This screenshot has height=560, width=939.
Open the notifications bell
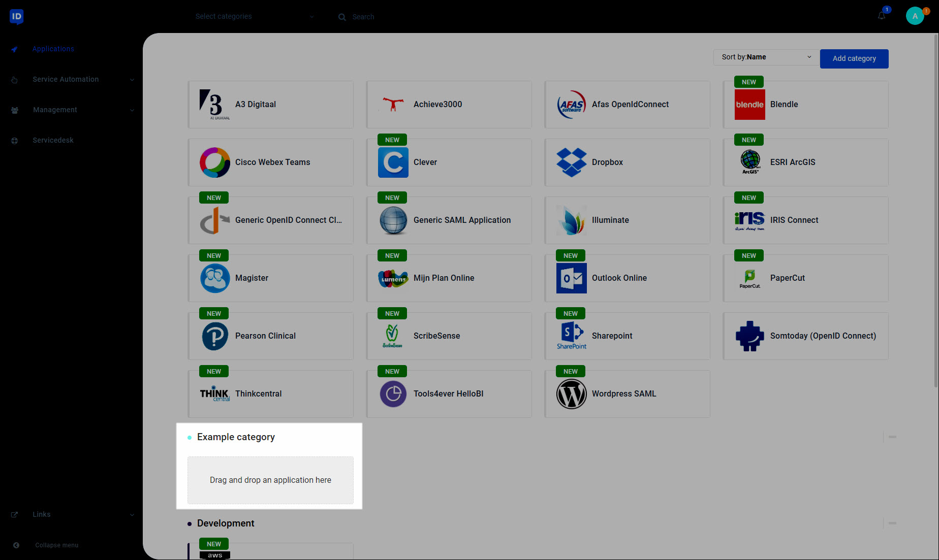coord(882,16)
